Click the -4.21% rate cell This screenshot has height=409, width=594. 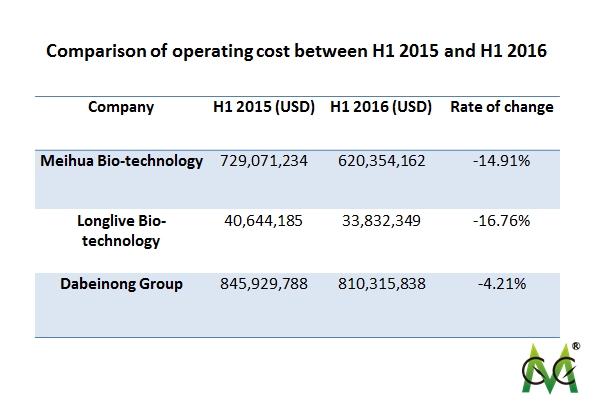[502, 284]
